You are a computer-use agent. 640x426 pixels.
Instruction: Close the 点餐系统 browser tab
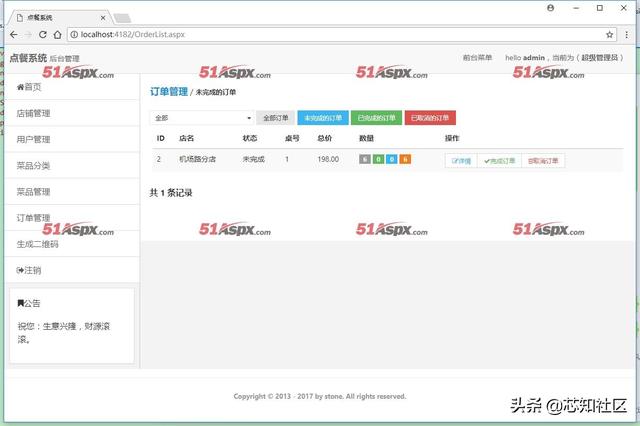pos(103,18)
